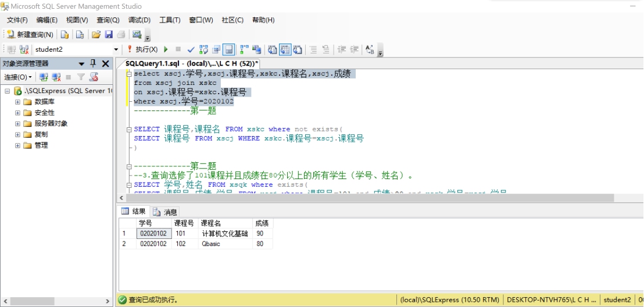
Task: Click the Decrease Indent icon
Action: [x=341, y=50]
